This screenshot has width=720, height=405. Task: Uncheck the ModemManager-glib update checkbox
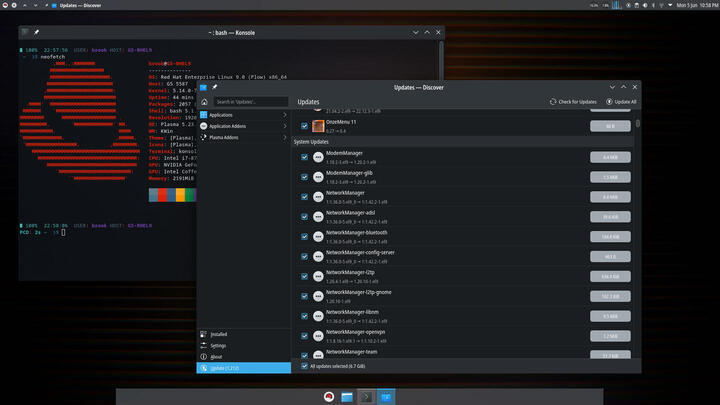click(x=304, y=177)
